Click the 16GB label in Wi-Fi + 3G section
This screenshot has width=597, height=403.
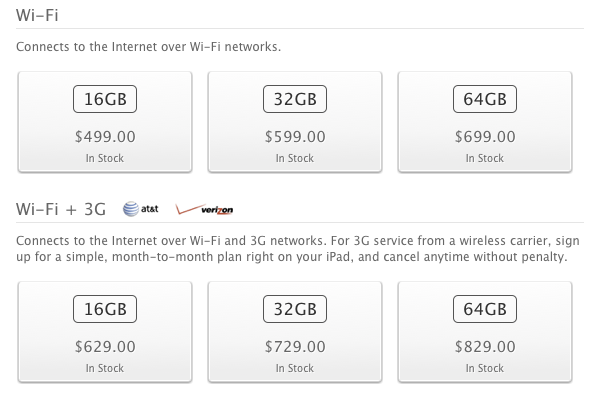105,309
